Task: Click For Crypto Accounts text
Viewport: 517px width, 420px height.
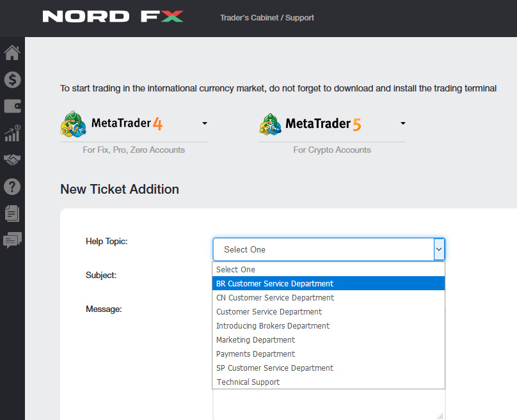Action: pyautogui.click(x=332, y=150)
